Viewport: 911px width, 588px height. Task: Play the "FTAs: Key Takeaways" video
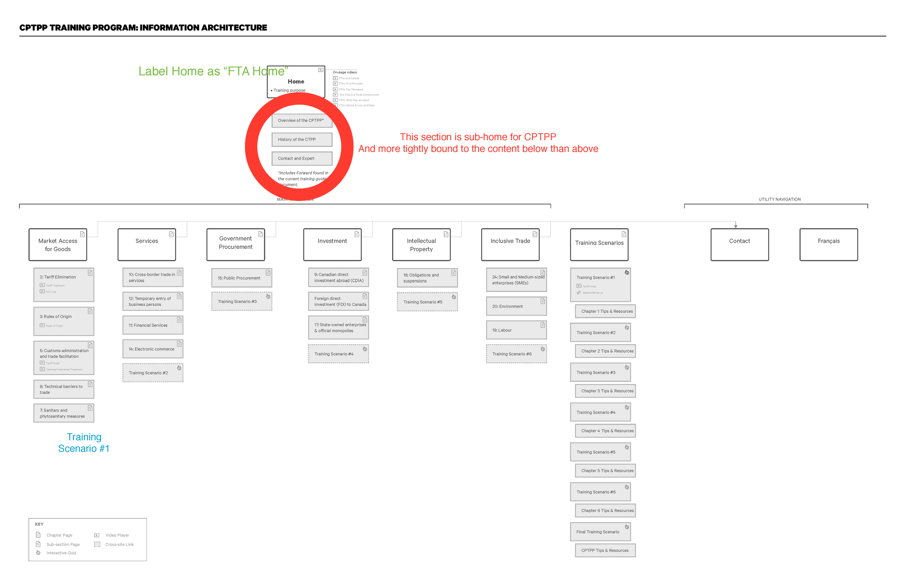tap(336, 89)
